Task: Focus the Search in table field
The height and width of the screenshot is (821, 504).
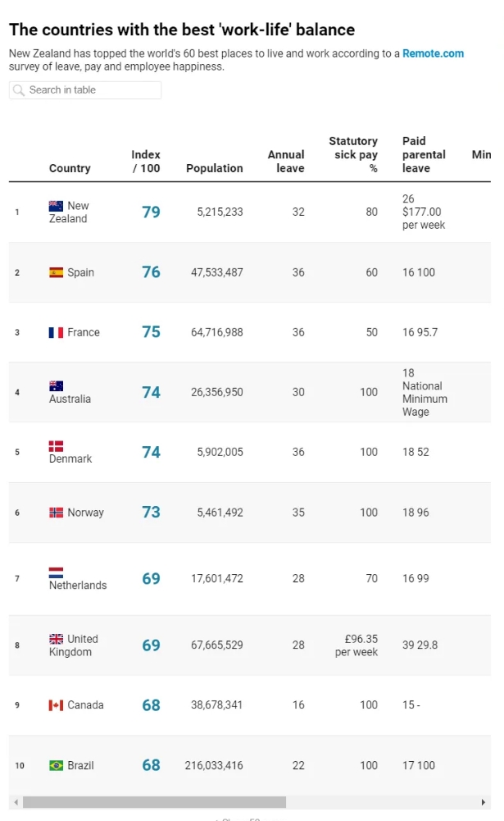Action: [x=85, y=90]
